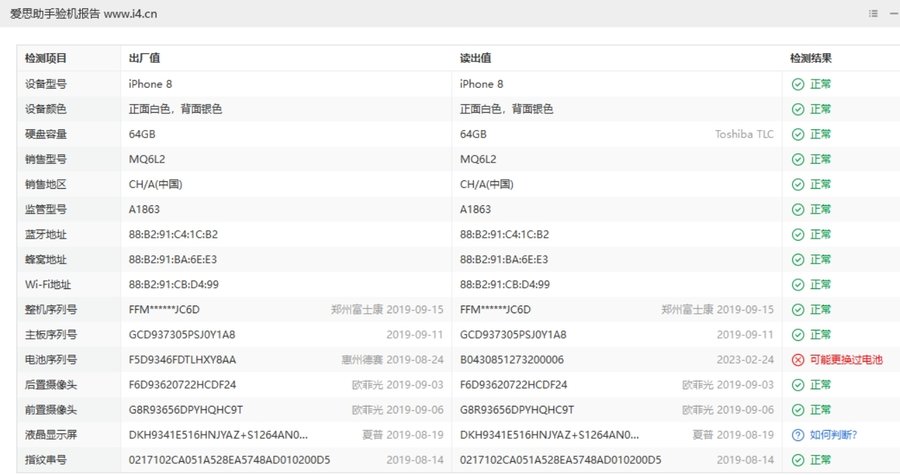Click the 可能更换过电池 warning text
This screenshot has width=900, height=475.
pyautogui.click(x=846, y=360)
